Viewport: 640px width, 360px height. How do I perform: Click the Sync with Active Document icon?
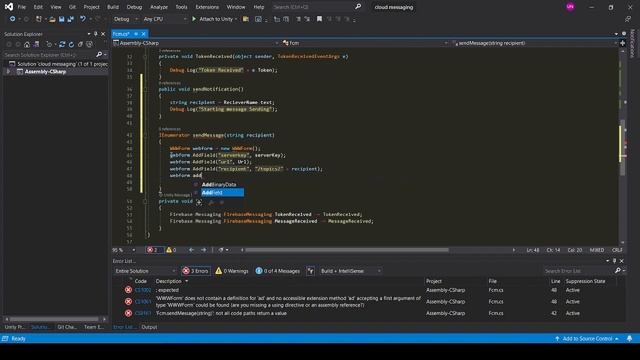(x=62, y=44)
